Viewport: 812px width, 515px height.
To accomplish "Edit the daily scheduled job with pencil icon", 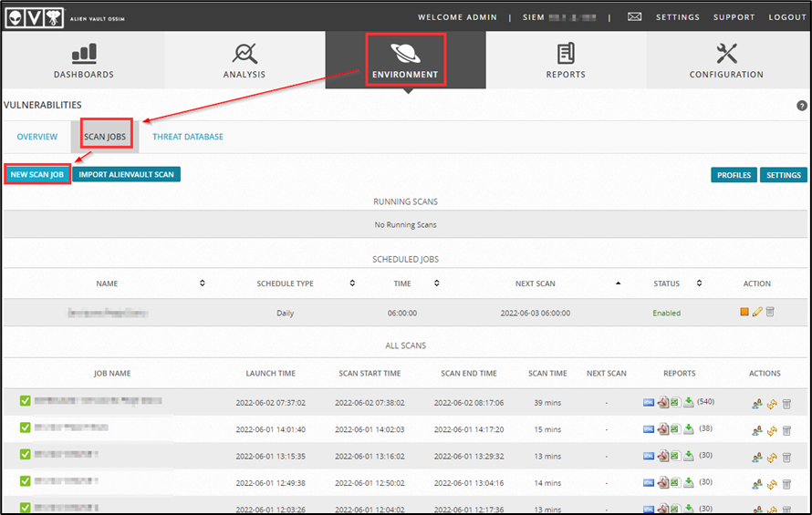I will (757, 313).
